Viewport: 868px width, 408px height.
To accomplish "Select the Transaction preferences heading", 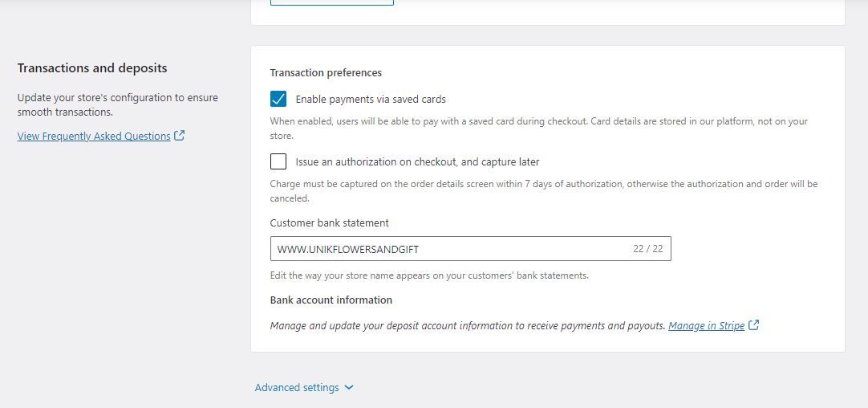I will pos(326,72).
